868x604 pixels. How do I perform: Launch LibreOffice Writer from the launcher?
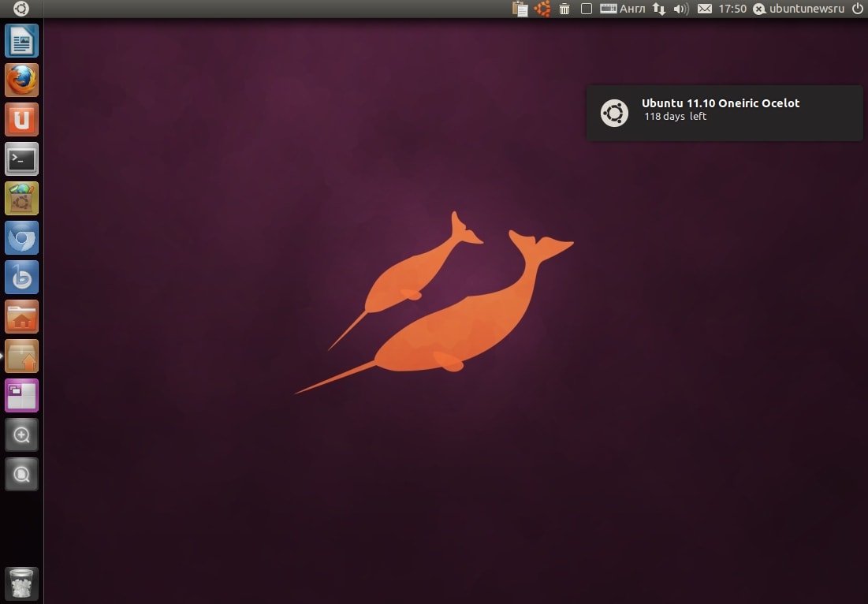[21, 40]
